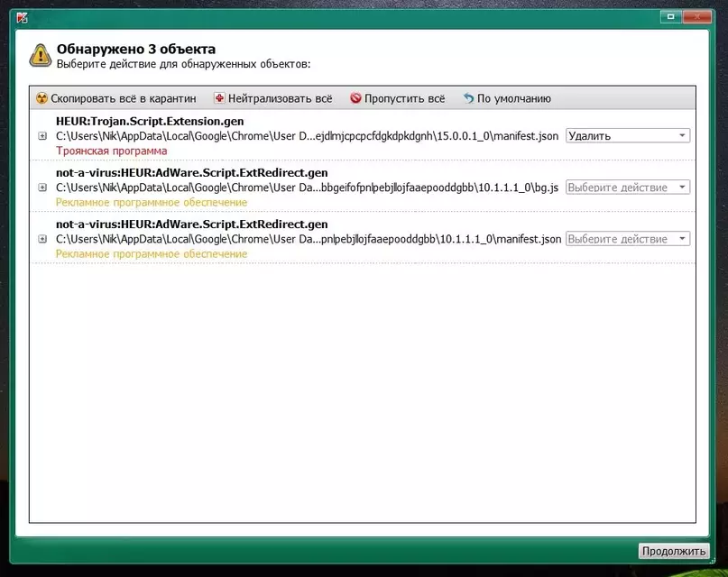Click the red prohibited skip-all icon
The height and width of the screenshot is (577, 728).
tap(355, 98)
